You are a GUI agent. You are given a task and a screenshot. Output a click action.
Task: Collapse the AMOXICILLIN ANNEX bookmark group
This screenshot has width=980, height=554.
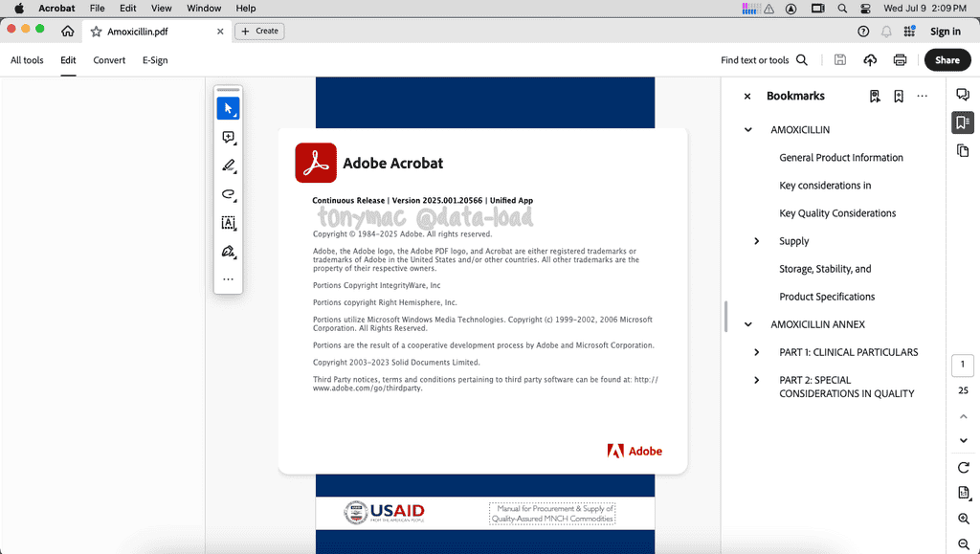click(748, 324)
